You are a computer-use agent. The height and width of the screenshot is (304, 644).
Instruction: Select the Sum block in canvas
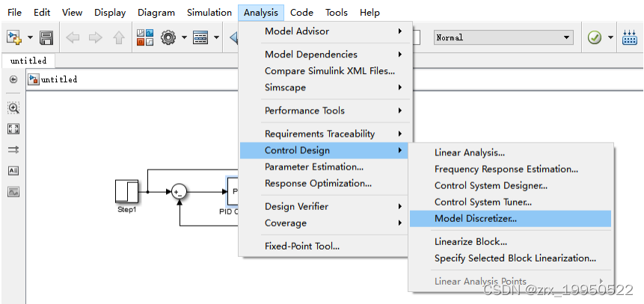pos(179,192)
